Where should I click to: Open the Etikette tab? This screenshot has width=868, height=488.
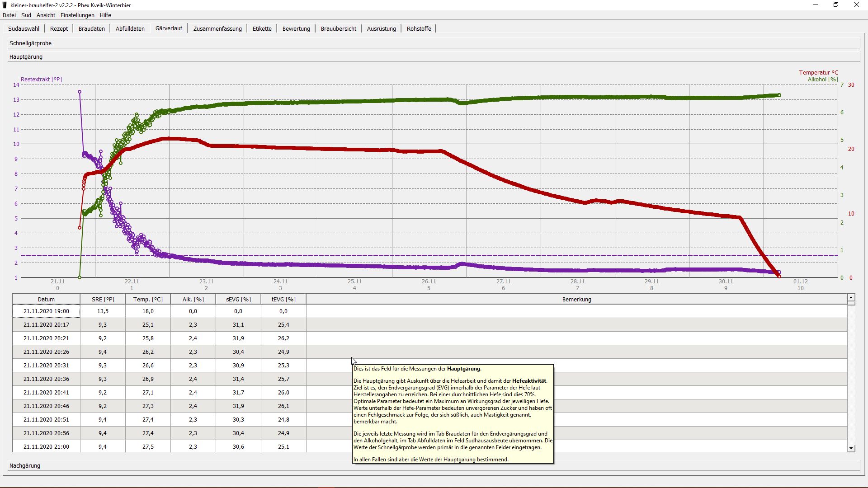[x=262, y=28]
